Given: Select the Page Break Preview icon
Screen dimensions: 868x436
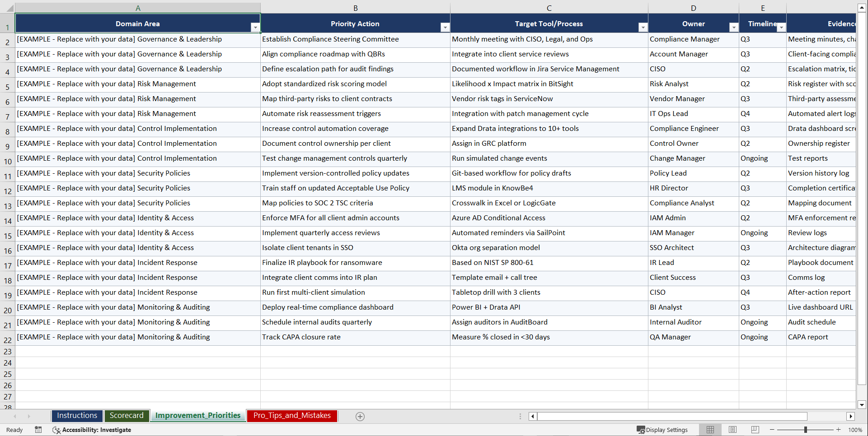Looking at the screenshot, I should (754, 429).
